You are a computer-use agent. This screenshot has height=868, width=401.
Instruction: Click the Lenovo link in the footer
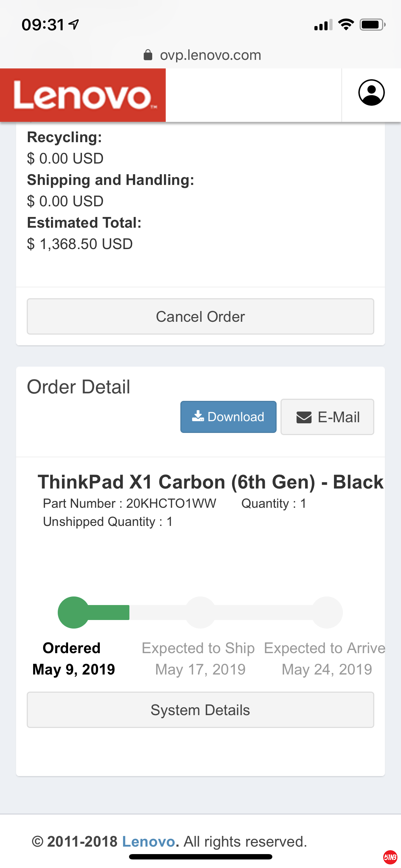tap(149, 841)
